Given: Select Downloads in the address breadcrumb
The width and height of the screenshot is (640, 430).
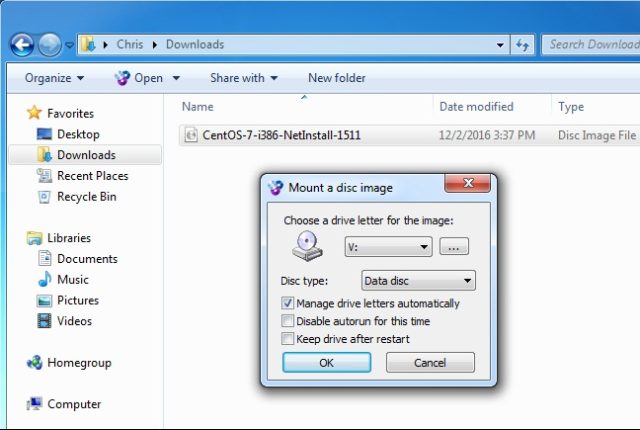Looking at the screenshot, I should pos(195,44).
